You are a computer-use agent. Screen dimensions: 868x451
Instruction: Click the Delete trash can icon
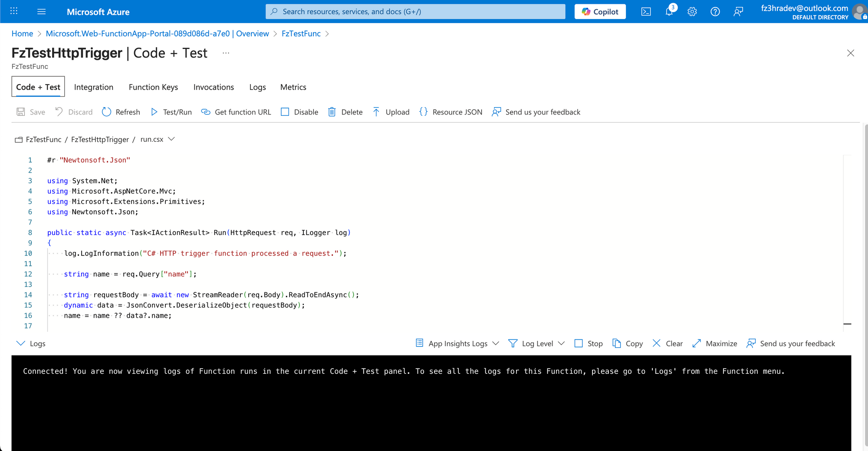tap(332, 112)
